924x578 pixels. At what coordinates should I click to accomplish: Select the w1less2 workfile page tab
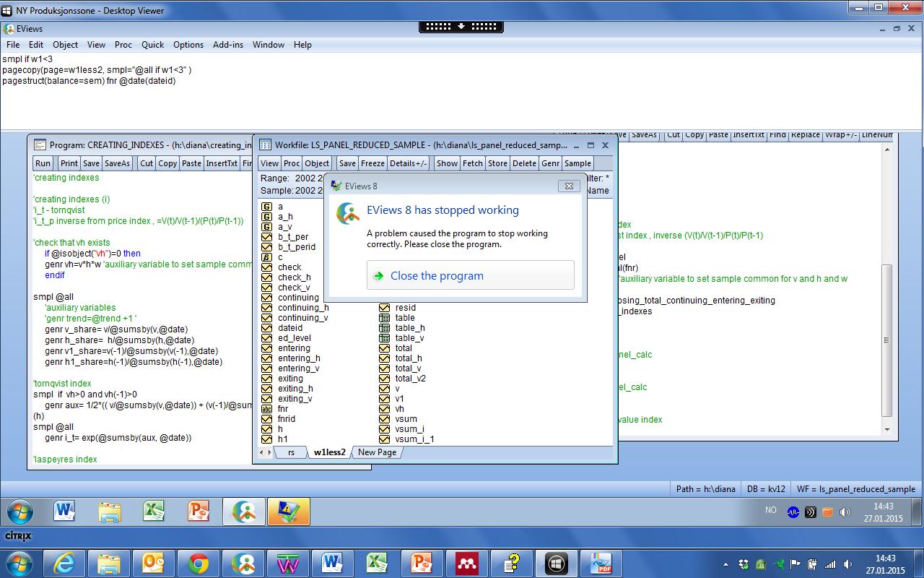(330, 452)
